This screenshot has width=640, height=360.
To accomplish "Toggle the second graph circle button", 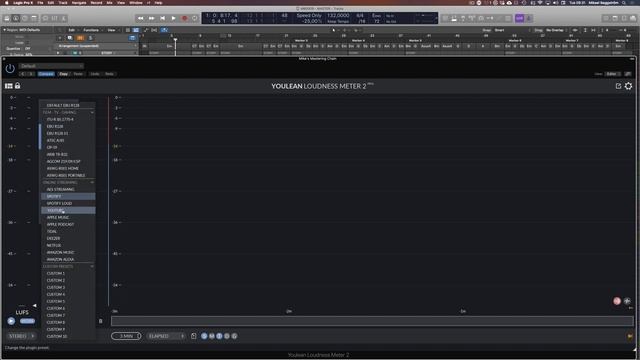I will (x=211, y=336).
